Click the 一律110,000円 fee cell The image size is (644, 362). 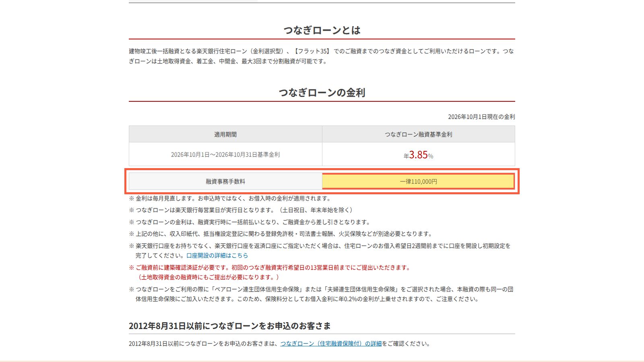[419, 181]
